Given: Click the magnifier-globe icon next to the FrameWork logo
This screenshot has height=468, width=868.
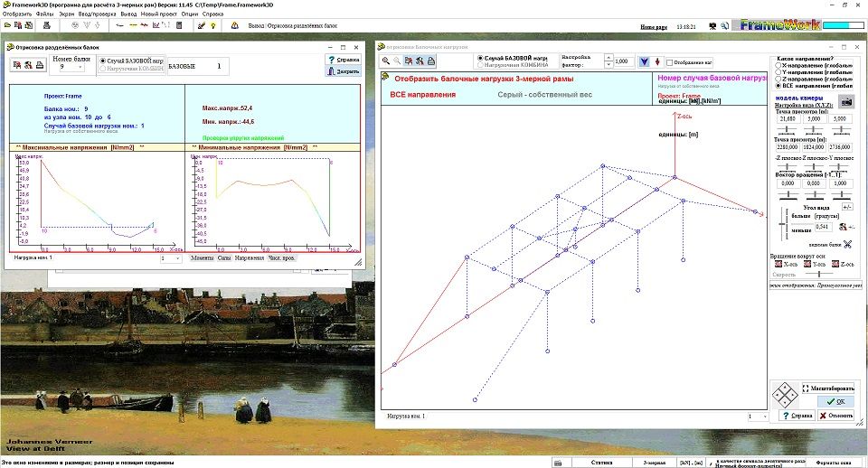Looking at the screenshot, I should tap(724, 26).
